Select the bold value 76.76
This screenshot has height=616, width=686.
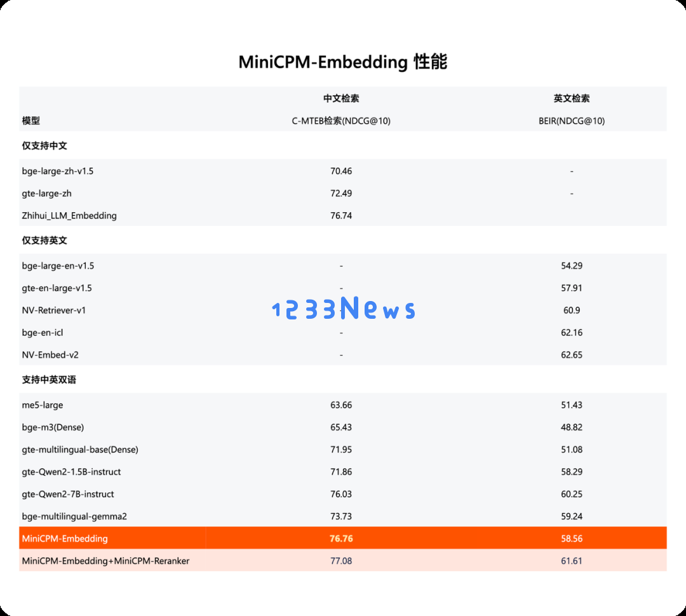(x=341, y=539)
